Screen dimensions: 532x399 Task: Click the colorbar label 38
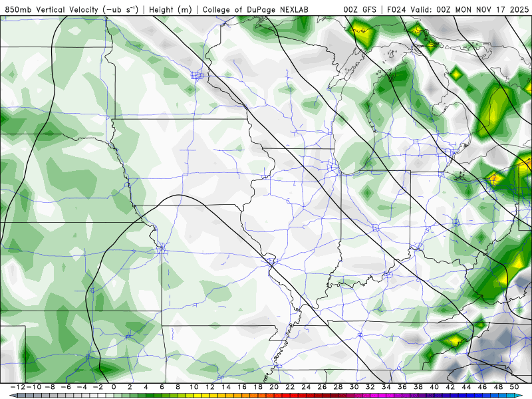pos(418,387)
